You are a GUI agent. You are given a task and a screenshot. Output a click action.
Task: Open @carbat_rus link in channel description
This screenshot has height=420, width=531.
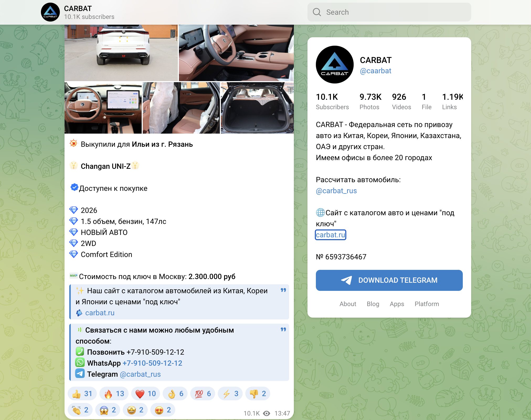(x=336, y=191)
